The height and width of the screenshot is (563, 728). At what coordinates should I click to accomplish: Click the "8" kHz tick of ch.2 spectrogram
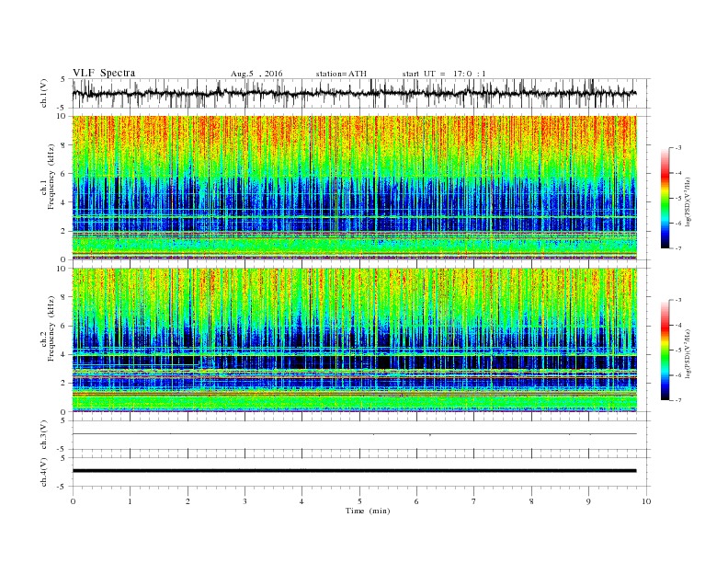(x=64, y=297)
